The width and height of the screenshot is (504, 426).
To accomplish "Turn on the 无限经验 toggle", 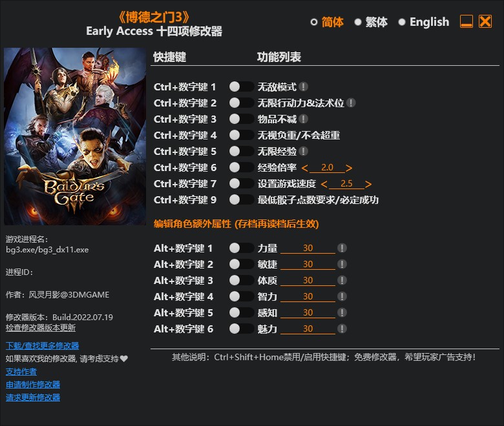I will tap(242, 151).
